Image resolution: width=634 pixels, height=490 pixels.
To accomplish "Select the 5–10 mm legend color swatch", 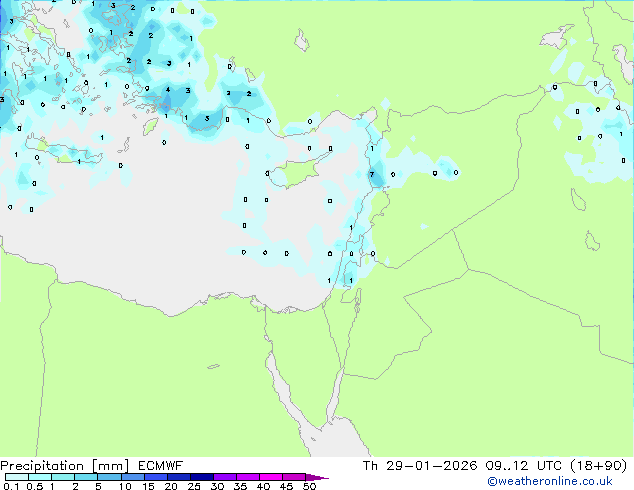I will [x=109, y=477].
